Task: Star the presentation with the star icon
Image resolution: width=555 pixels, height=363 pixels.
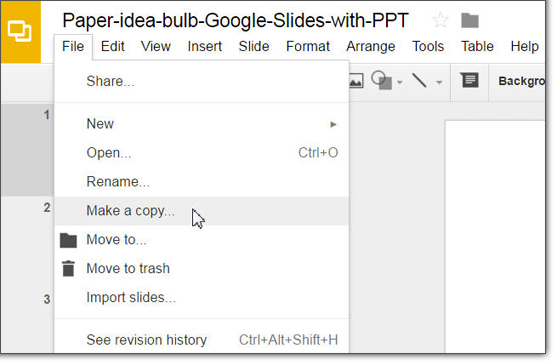Action: coord(440,20)
